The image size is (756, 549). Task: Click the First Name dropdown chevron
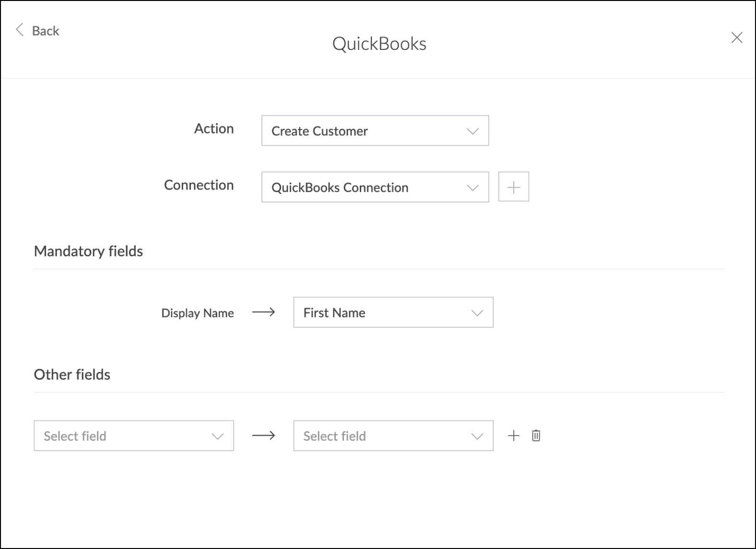[x=477, y=313]
